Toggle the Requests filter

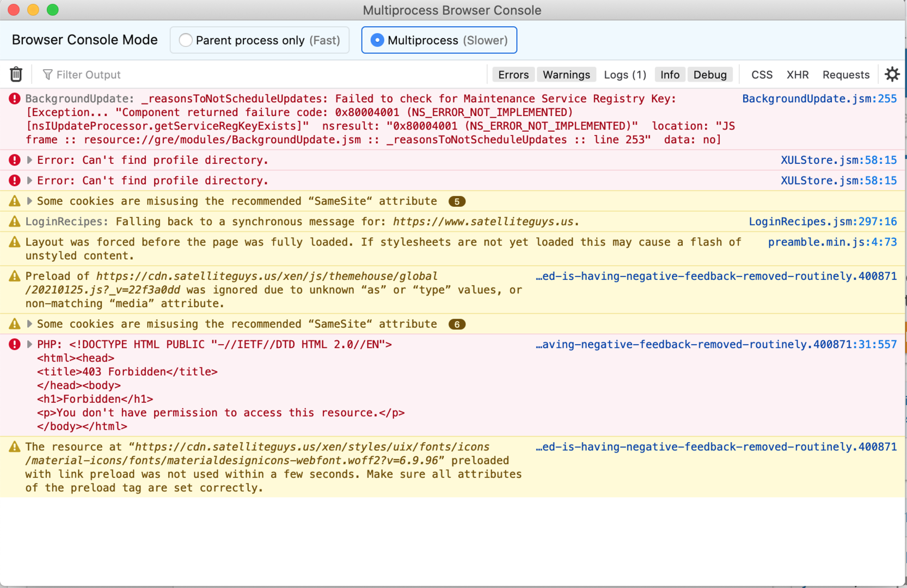(x=846, y=75)
